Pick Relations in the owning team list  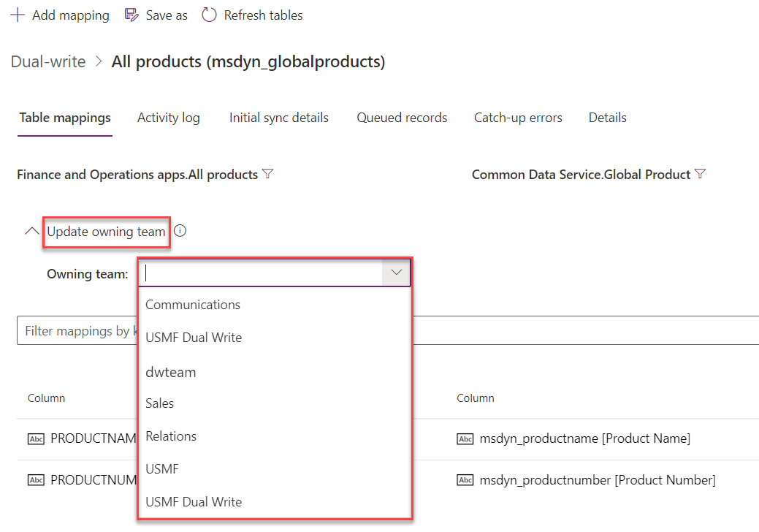(x=275, y=436)
